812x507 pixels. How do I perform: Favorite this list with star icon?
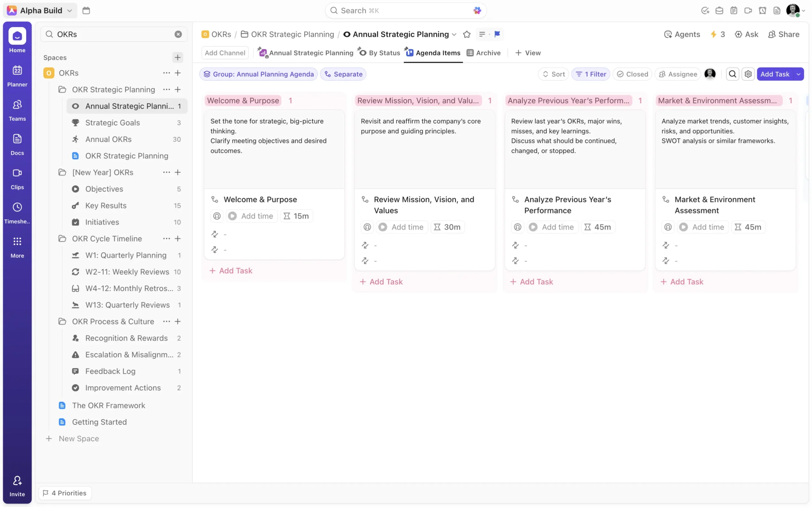point(466,34)
